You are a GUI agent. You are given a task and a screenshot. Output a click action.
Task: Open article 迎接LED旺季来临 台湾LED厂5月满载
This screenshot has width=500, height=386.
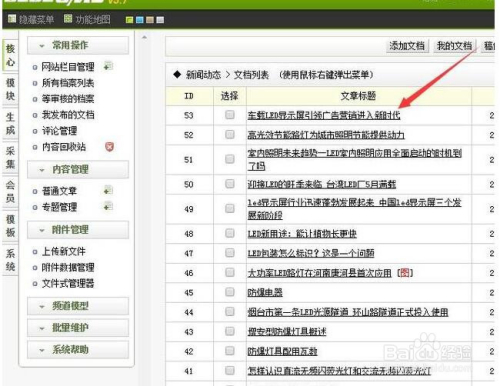322,184
